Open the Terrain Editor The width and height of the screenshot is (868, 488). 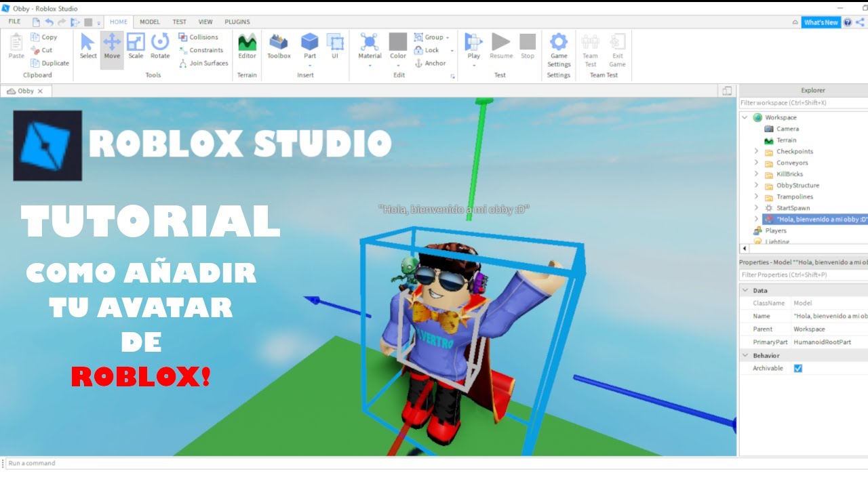click(x=247, y=46)
